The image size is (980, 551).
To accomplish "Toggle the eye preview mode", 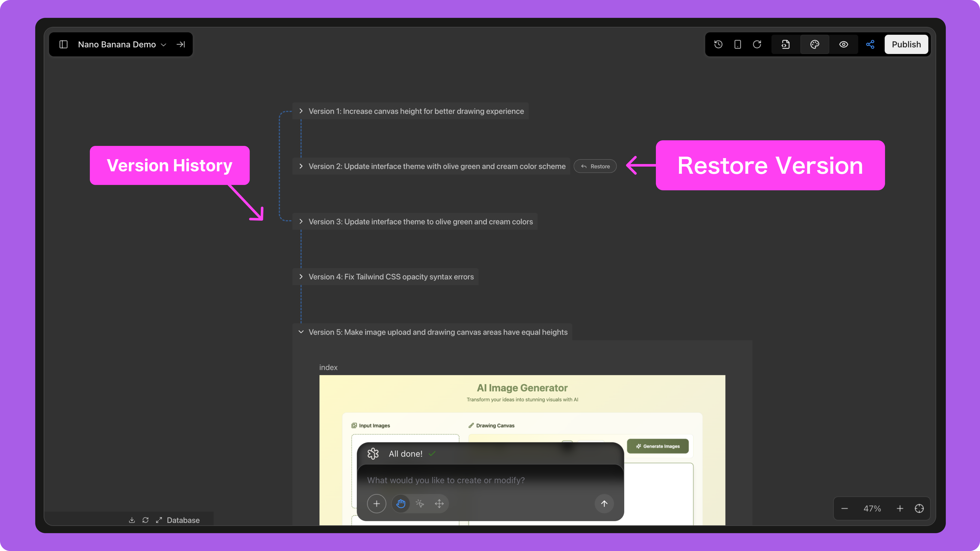I will click(843, 44).
